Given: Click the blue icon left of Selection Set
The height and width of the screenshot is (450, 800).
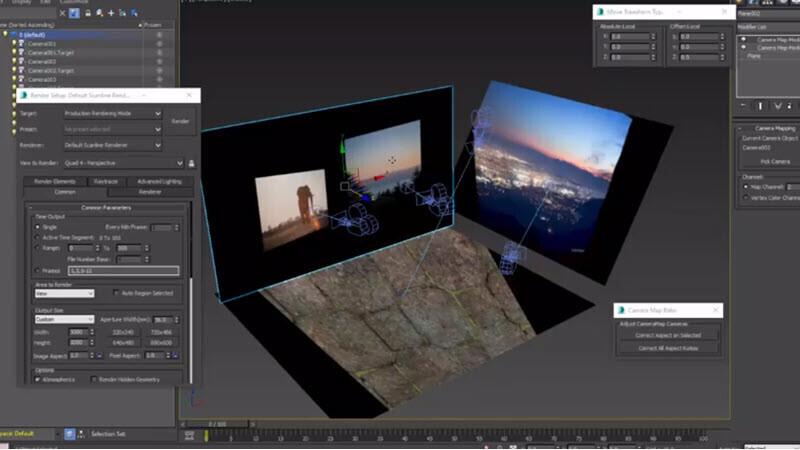Looking at the screenshot, I should pyautogui.click(x=70, y=434).
